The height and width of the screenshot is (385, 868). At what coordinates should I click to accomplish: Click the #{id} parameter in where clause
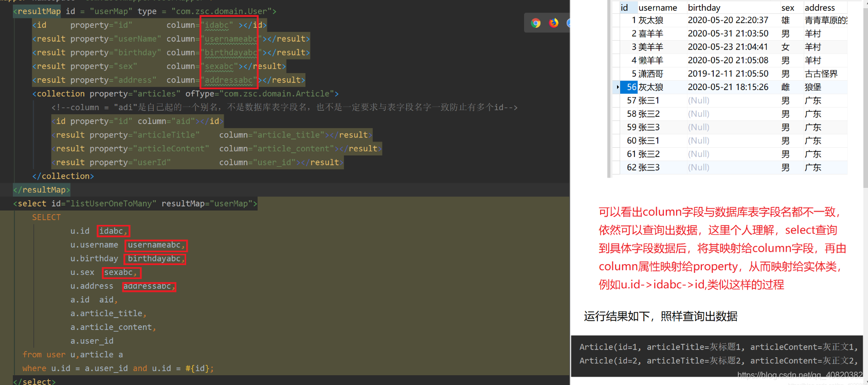tap(197, 368)
